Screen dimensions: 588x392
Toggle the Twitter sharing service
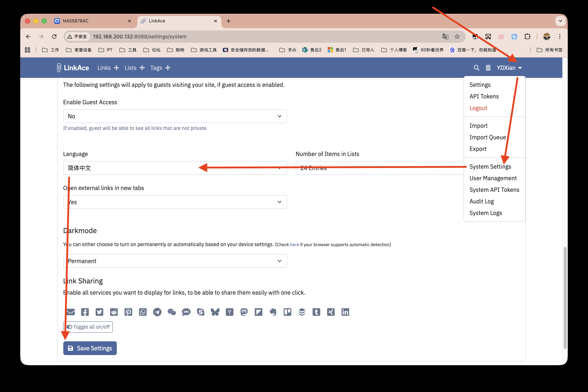click(x=99, y=312)
